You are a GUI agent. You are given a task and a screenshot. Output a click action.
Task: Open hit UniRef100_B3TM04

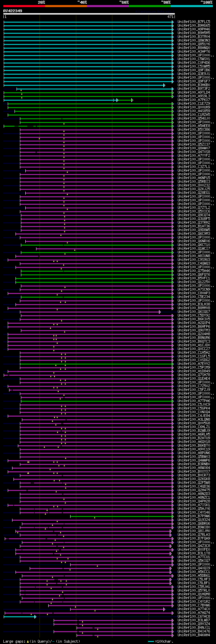194,37
